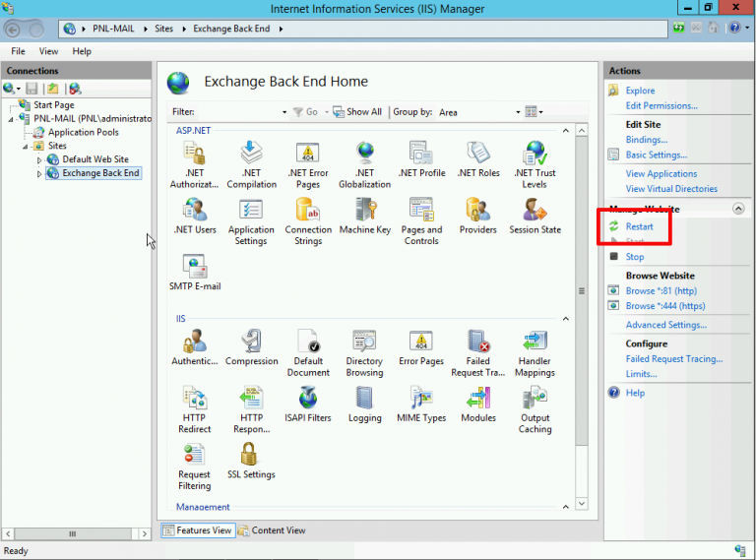This screenshot has height=560, width=756.
Task: Collapse the Sites tree node
Action: [x=25, y=147]
